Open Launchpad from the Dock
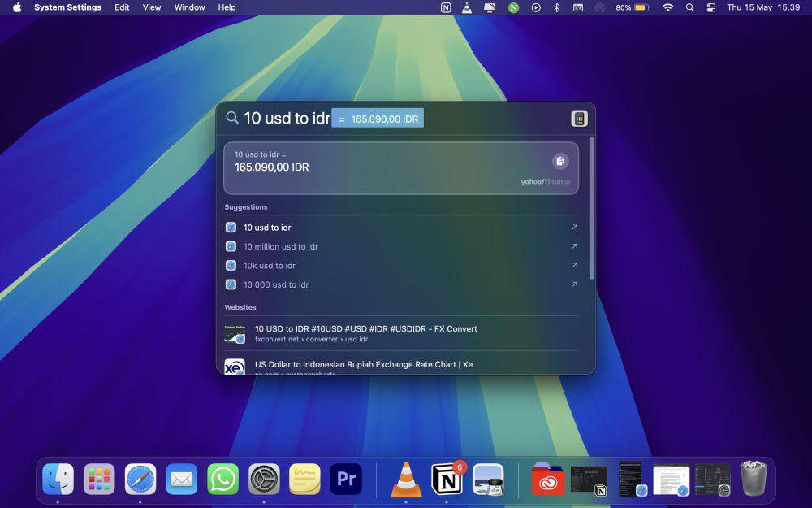Image resolution: width=812 pixels, height=508 pixels. 99,479
